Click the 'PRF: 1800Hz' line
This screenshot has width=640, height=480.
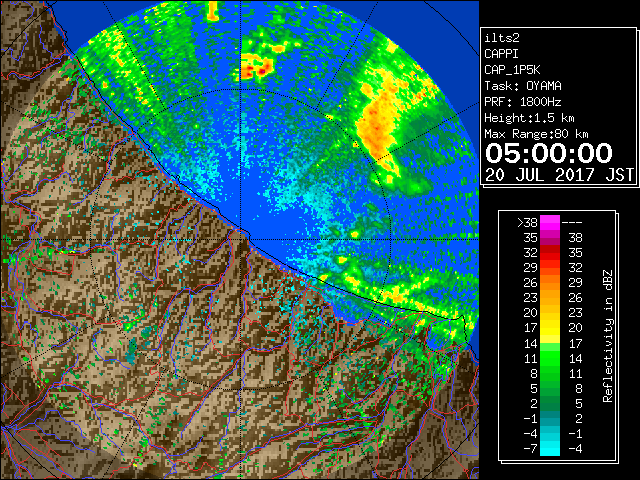[523, 102]
